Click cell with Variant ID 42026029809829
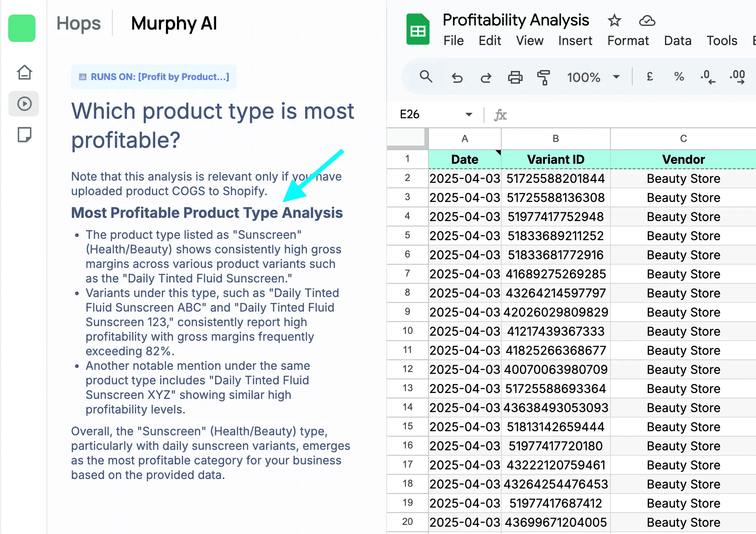 [x=556, y=312]
